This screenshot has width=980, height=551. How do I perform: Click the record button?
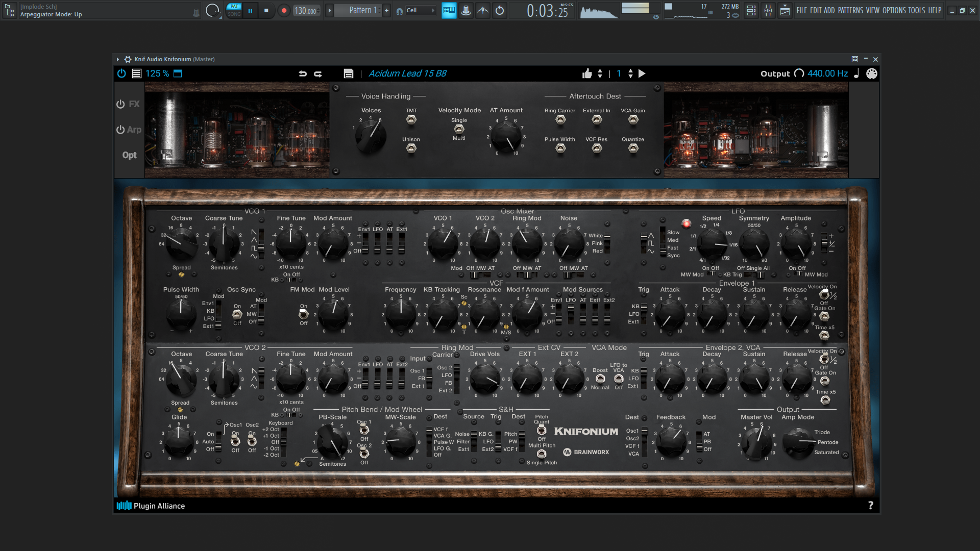tap(284, 10)
